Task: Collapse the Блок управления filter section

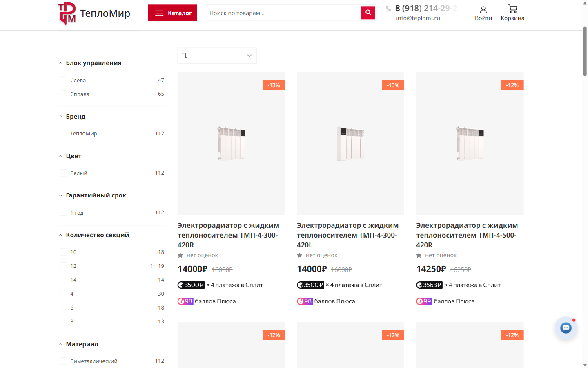Action: (x=94, y=63)
